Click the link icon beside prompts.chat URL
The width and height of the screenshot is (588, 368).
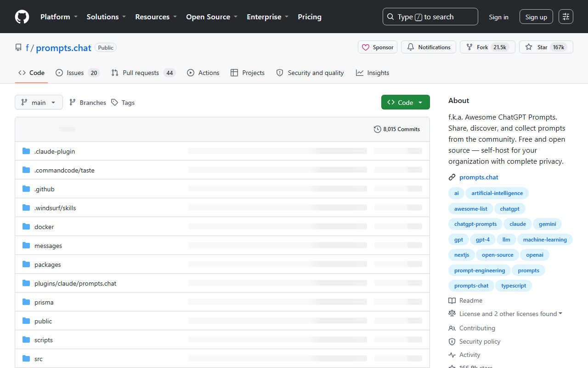click(452, 178)
